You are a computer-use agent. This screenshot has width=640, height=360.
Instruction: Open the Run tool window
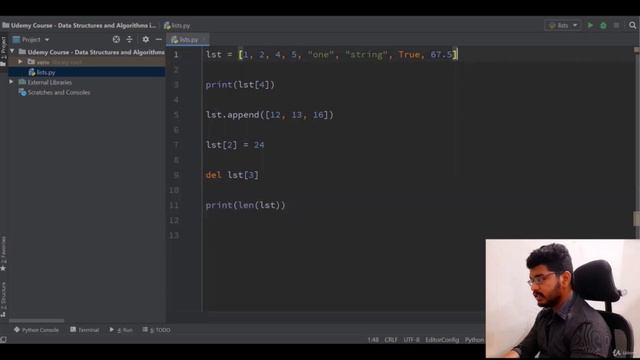tap(121, 330)
